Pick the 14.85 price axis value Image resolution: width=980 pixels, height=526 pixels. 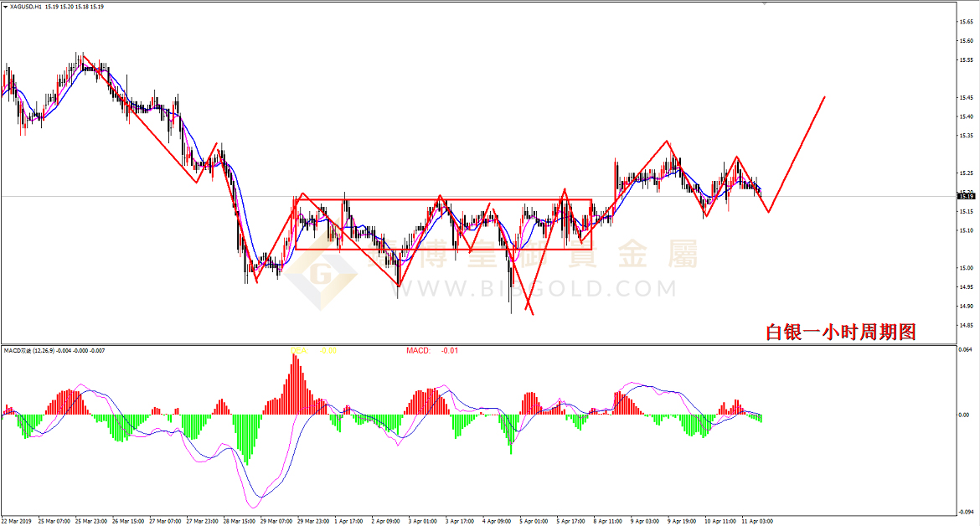pyautogui.click(x=967, y=325)
